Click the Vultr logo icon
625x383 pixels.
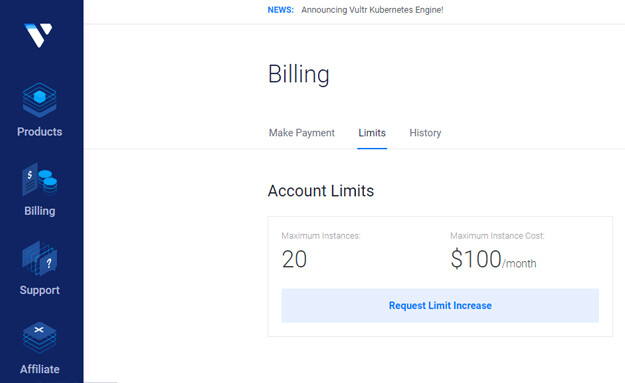38,35
